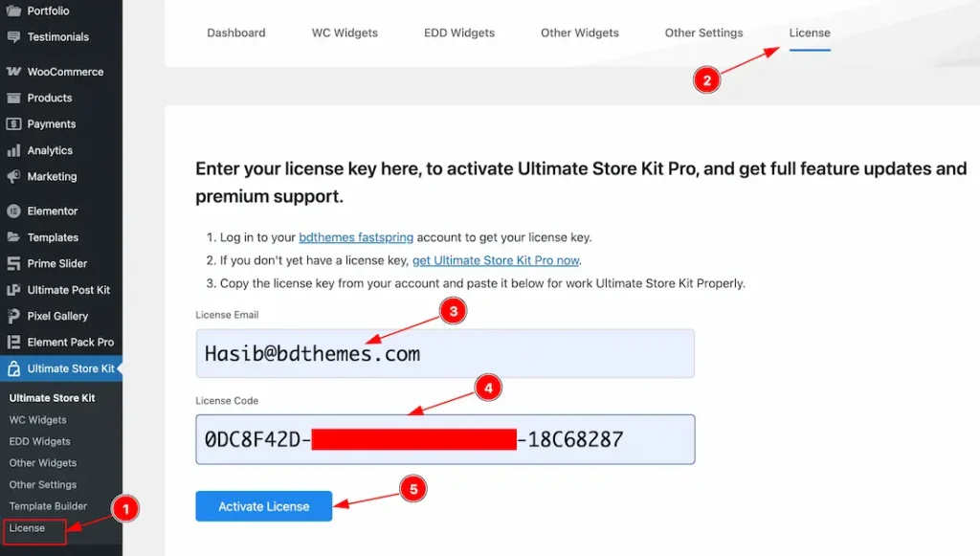Screen dimensions: 980x556
Task: Switch to the WC Widgets tab
Action: [x=345, y=33]
